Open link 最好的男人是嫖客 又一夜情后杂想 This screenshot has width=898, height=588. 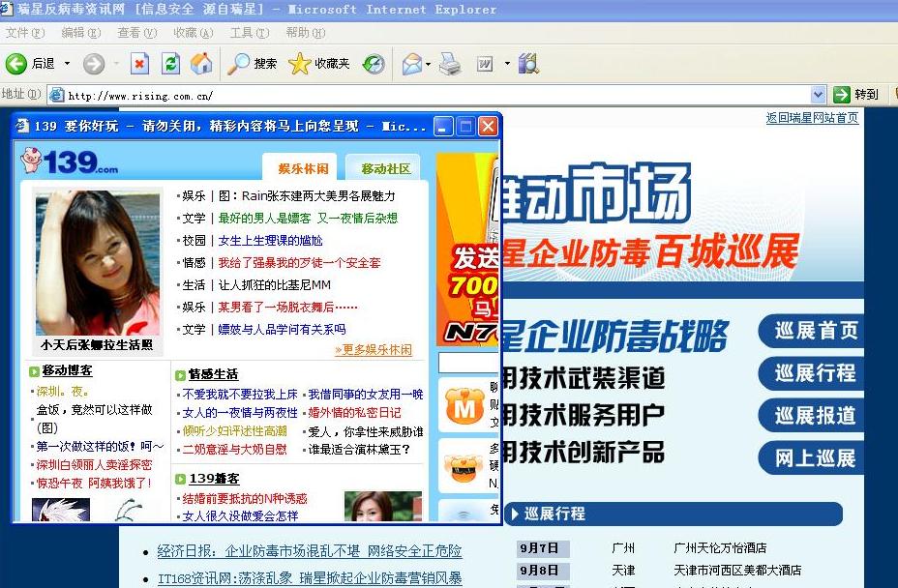(308, 219)
